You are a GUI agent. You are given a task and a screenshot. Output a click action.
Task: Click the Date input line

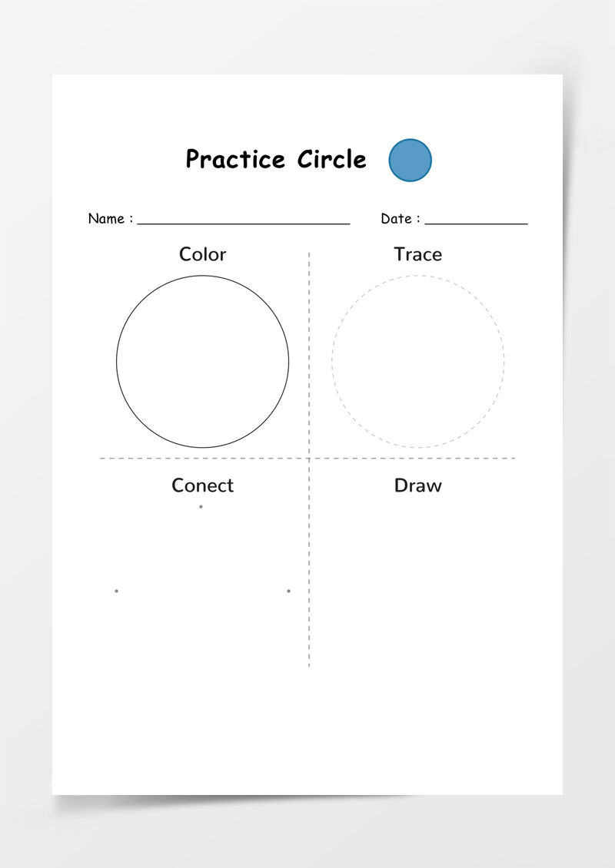tap(477, 224)
